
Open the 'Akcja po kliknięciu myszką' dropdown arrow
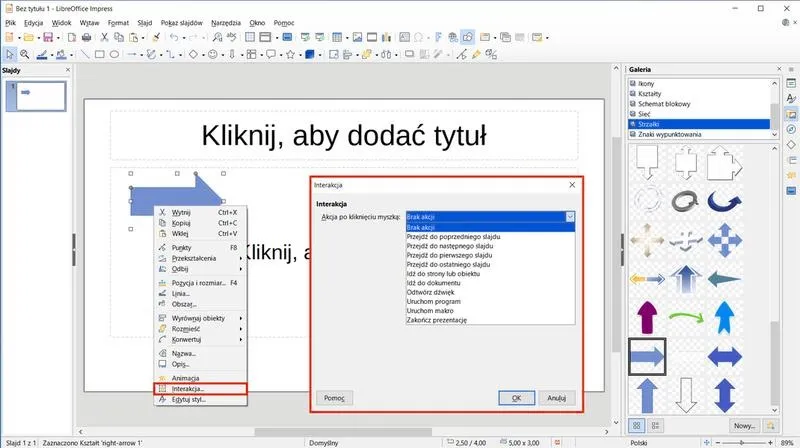click(x=570, y=217)
